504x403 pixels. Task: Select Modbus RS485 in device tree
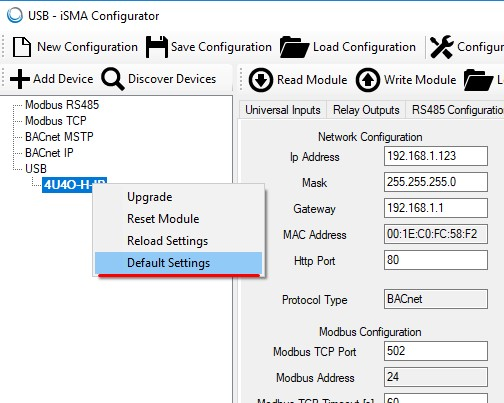[62, 105]
